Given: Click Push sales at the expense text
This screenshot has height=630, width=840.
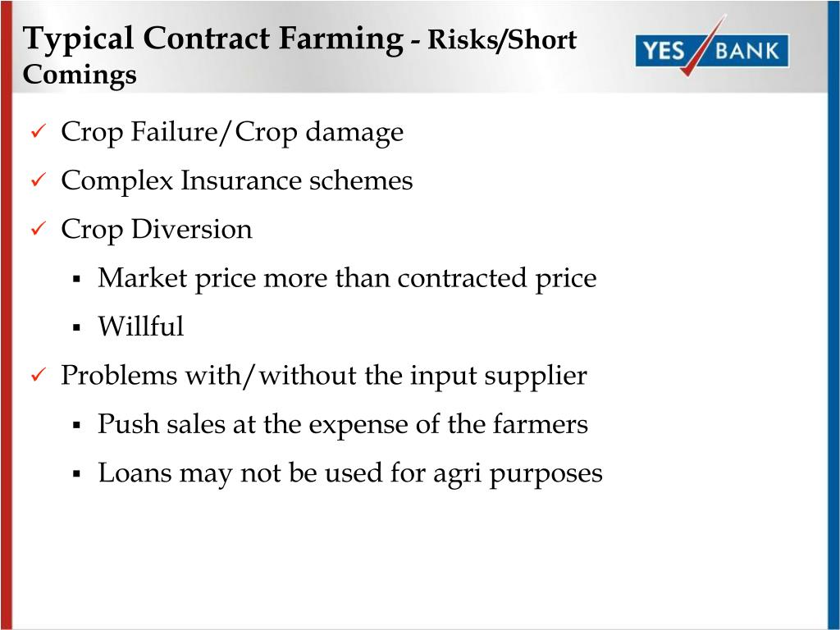Looking at the screenshot, I should point(343,425).
